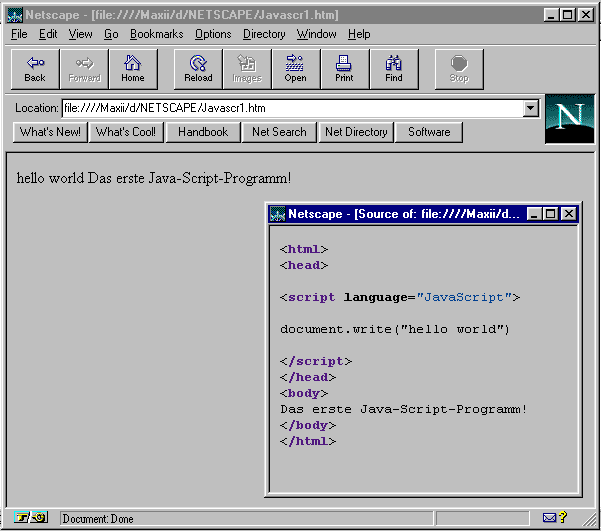
Task: Open mail via envelope icon in status bar
Action: pos(549,518)
